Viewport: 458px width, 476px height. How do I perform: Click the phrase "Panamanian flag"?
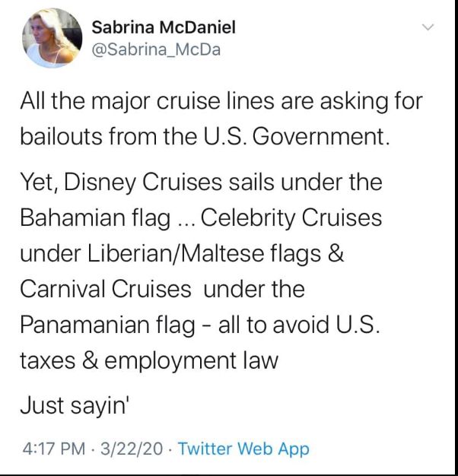(112, 325)
